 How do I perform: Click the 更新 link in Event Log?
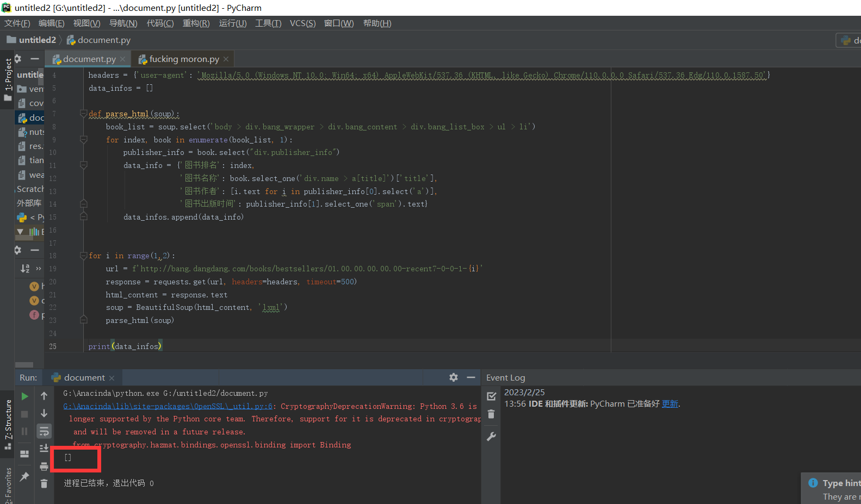pyautogui.click(x=670, y=404)
